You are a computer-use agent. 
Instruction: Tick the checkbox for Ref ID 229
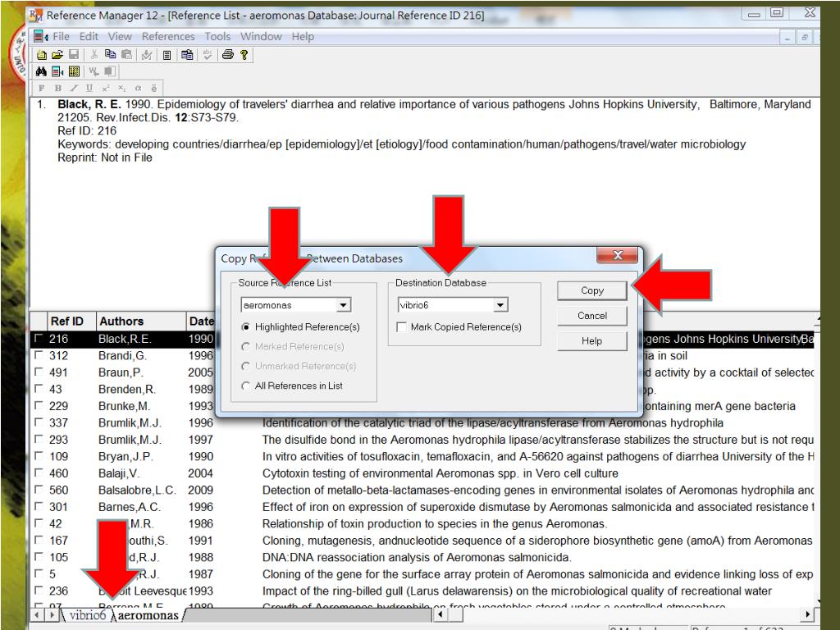tap(39, 405)
